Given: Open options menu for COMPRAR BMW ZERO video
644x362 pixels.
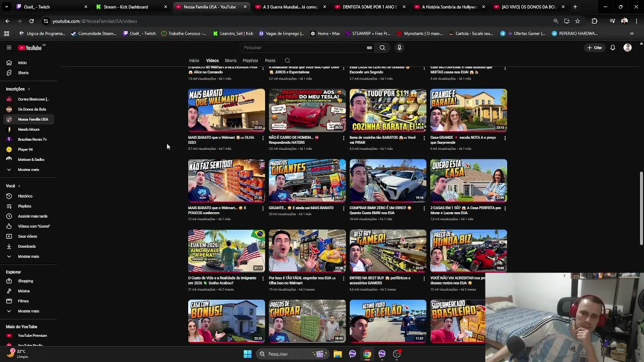Looking at the screenshot, I should (x=424, y=208).
